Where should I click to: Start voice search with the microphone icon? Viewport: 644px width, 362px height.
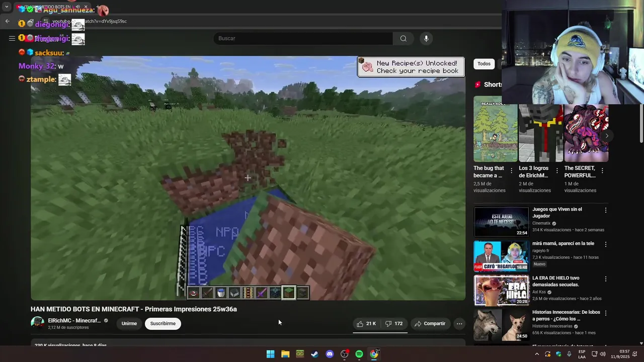click(x=426, y=38)
